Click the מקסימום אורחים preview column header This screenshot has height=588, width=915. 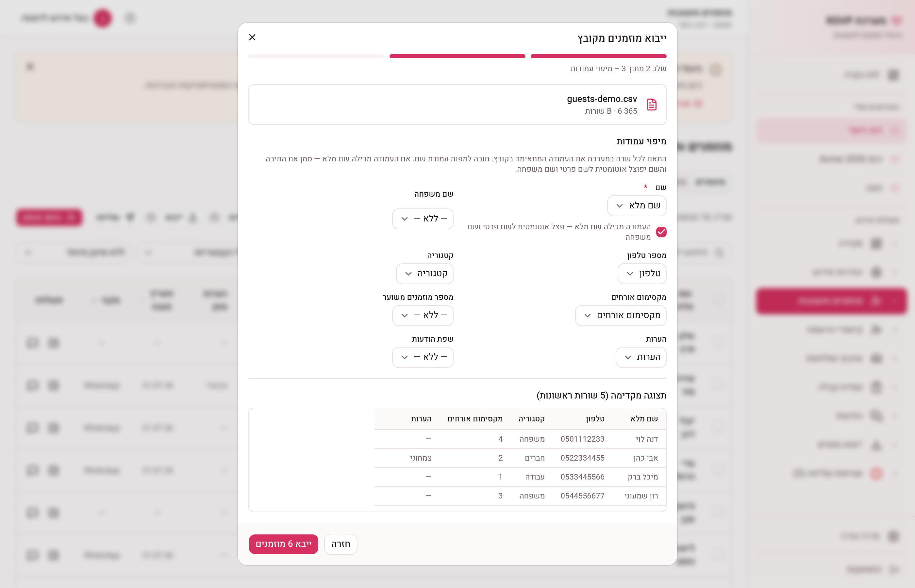(x=475, y=419)
